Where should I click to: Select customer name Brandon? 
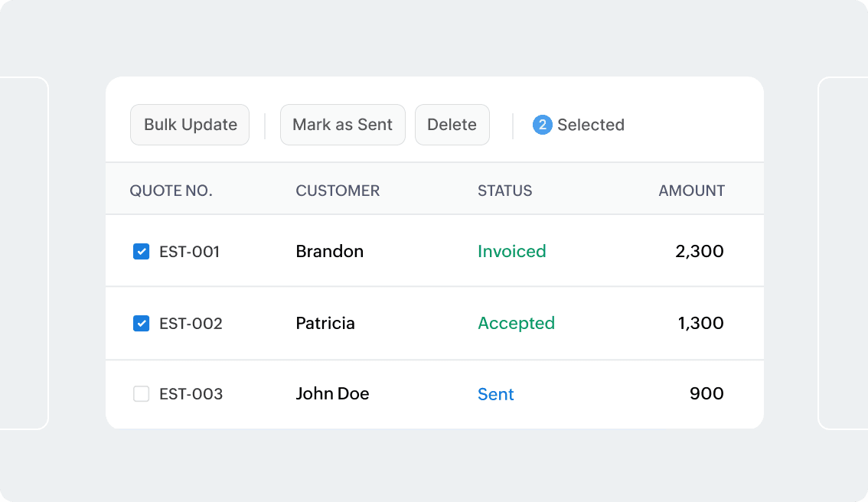[x=329, y=251]
